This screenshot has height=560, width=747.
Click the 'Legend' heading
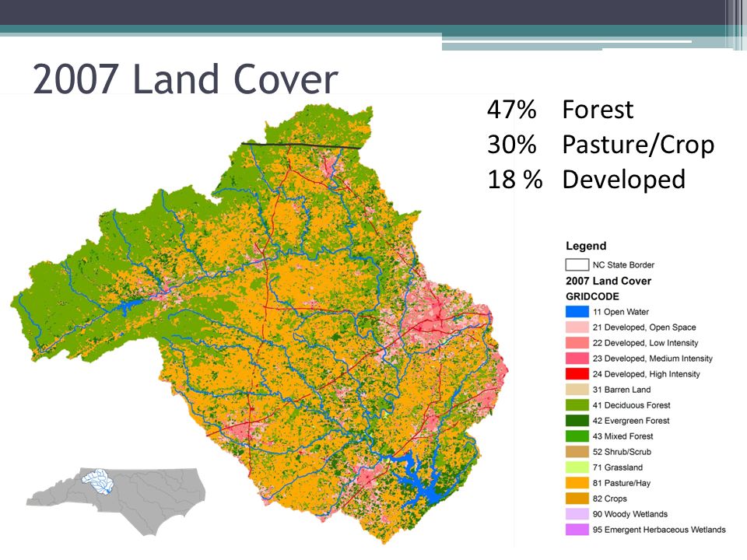(586, 247)
